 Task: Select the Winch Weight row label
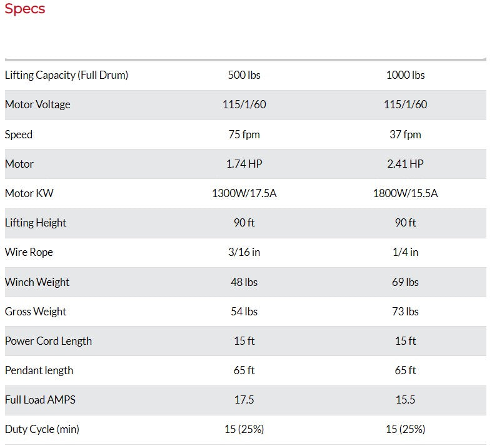click(37, 282)
